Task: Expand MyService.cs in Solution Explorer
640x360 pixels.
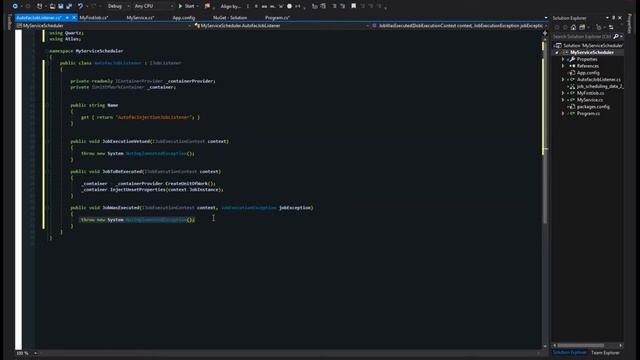Action: click(563, 100)
